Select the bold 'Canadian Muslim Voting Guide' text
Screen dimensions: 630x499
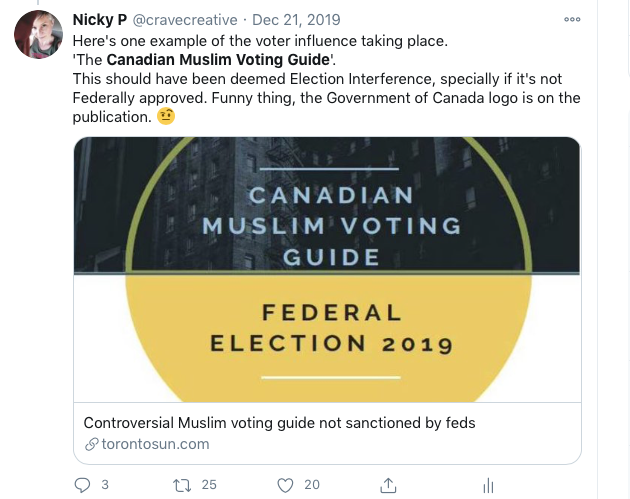pyautogui.click(x=218, y=60)
